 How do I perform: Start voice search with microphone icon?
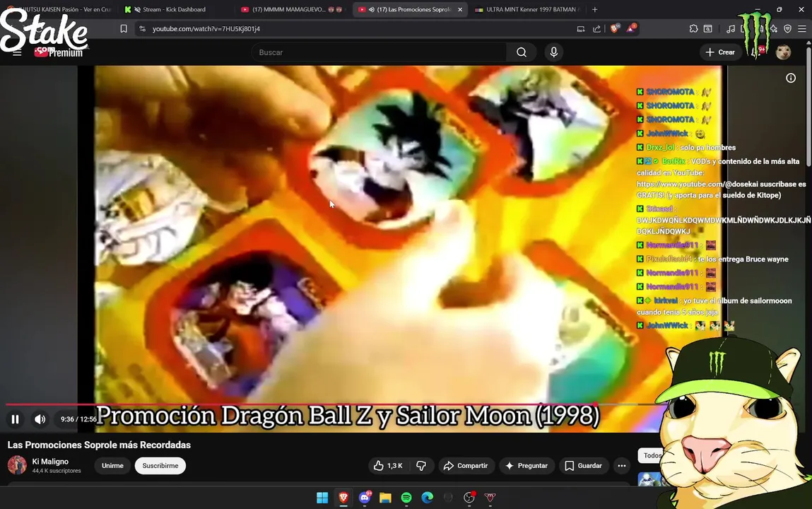point(553,52)
